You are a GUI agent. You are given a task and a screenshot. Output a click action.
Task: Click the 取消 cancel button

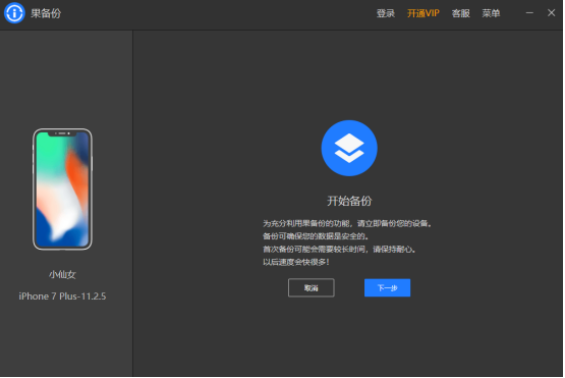tap(311, 288)
